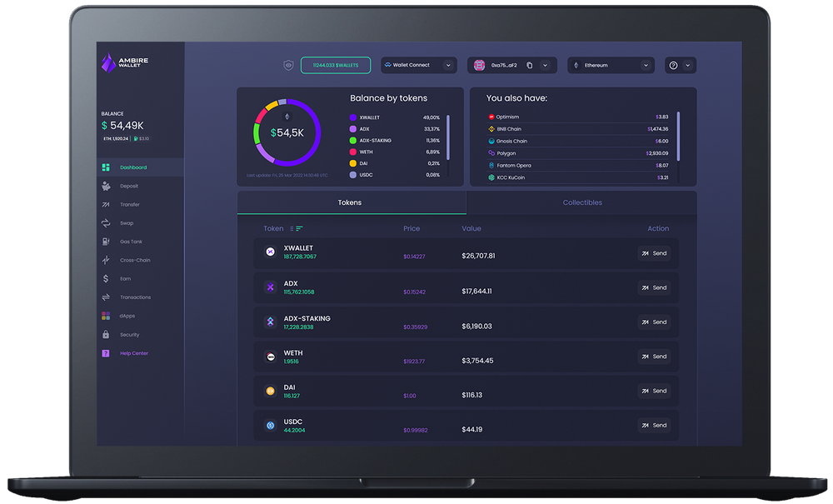Click the purple XWALLET legend swatch
This screenshot has height=504, width=833.
[x=352, y=117]
